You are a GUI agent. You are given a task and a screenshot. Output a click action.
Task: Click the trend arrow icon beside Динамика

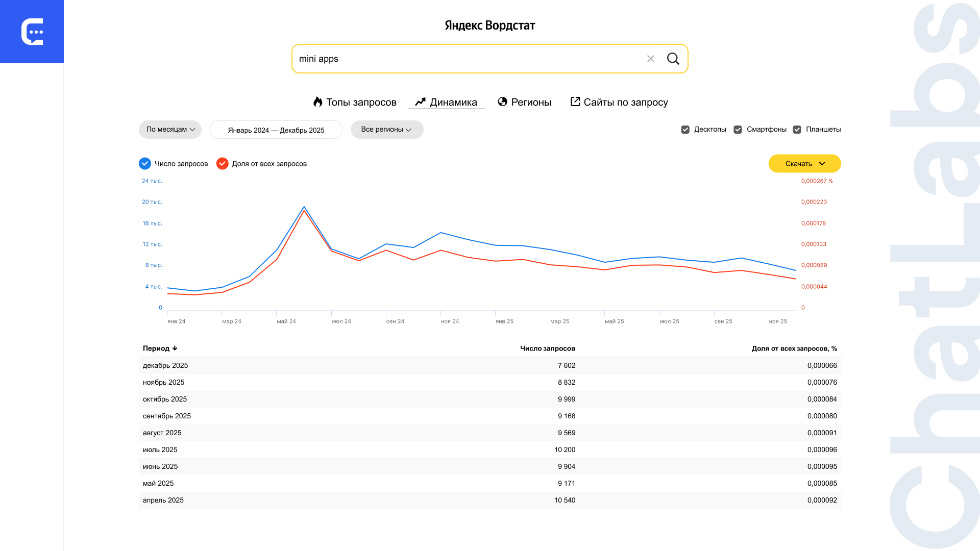[420, 102]
